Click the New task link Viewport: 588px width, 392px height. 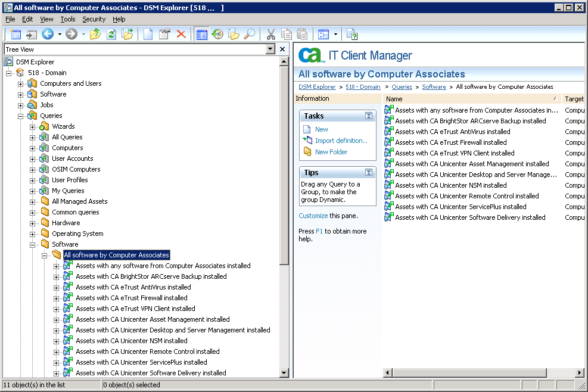pyautogui.click(x=322, y=129)
